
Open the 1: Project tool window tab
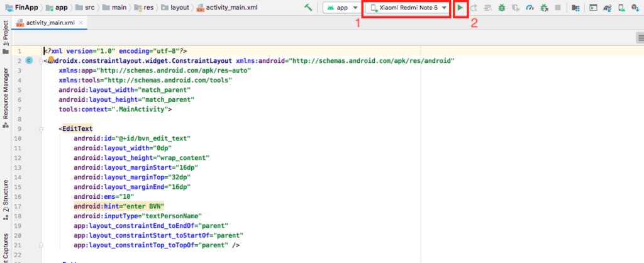(5, 38)
